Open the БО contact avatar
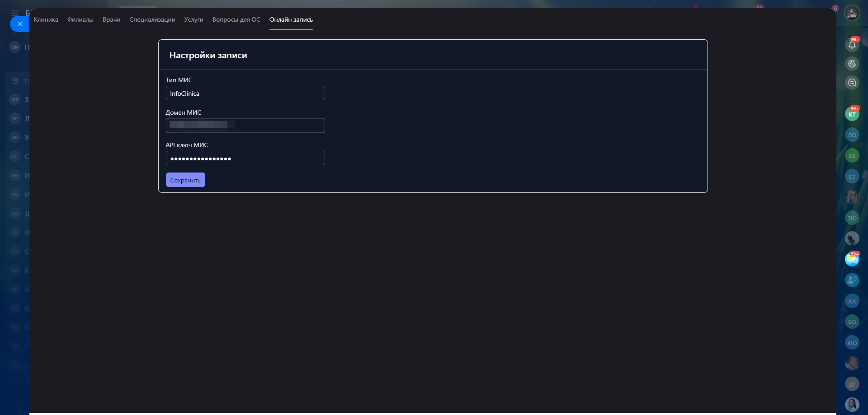The width and height of the screenshot is (868, 415). pyautogui.click(x=852, y=322)
